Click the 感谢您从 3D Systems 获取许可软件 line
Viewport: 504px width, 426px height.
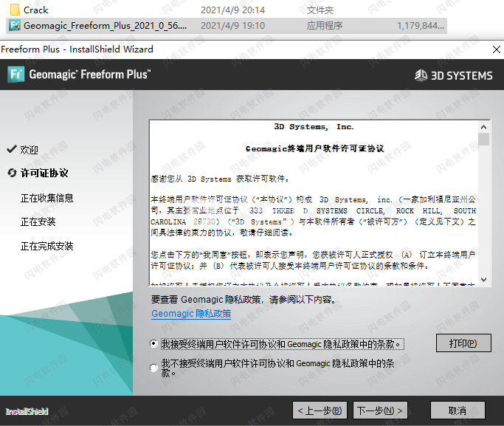220,179
